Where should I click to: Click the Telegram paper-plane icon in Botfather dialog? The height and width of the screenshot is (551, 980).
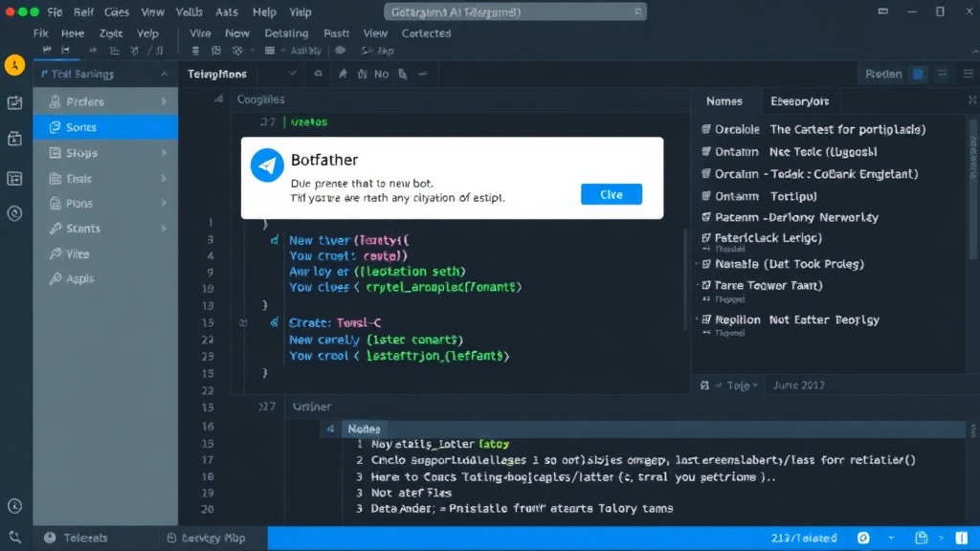click(267, 165)
